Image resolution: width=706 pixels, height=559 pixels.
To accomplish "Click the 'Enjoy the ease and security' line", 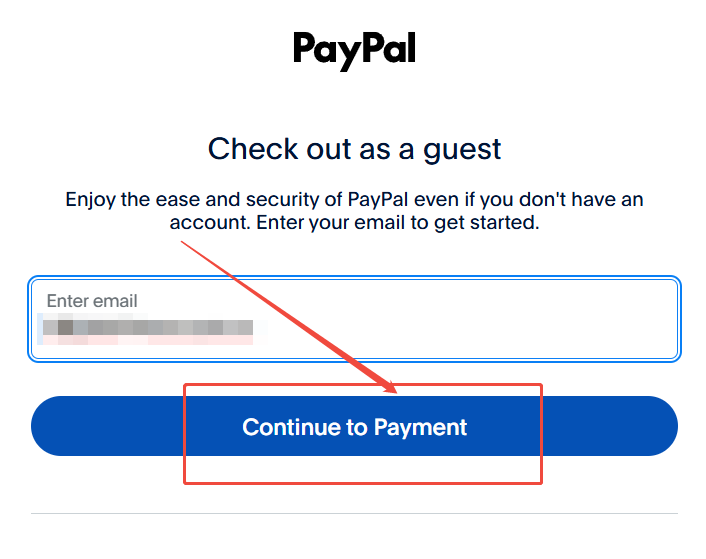I will click(x=354, y=199).
